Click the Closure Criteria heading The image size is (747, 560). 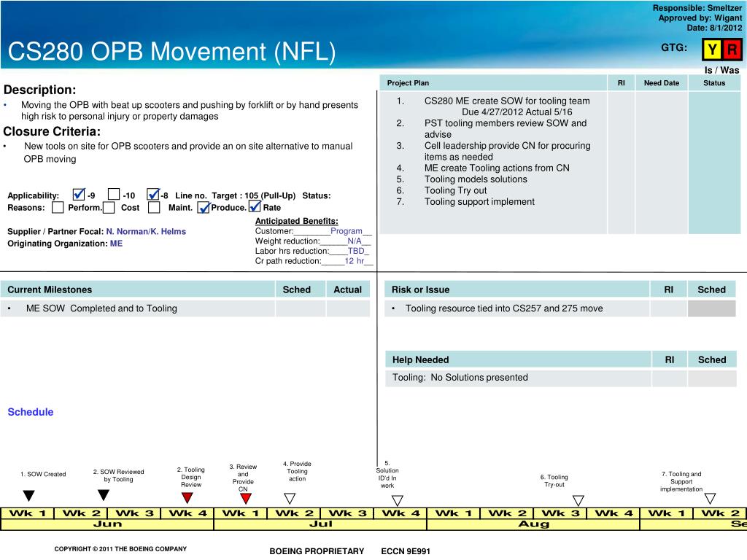pyautogui.click(x=52, y=131)
